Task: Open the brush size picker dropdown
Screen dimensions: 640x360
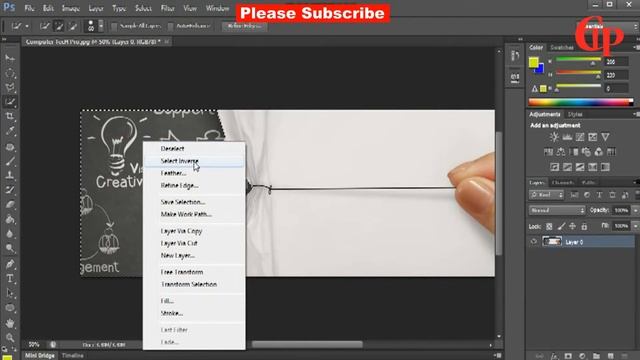Action: pos(101,26)
